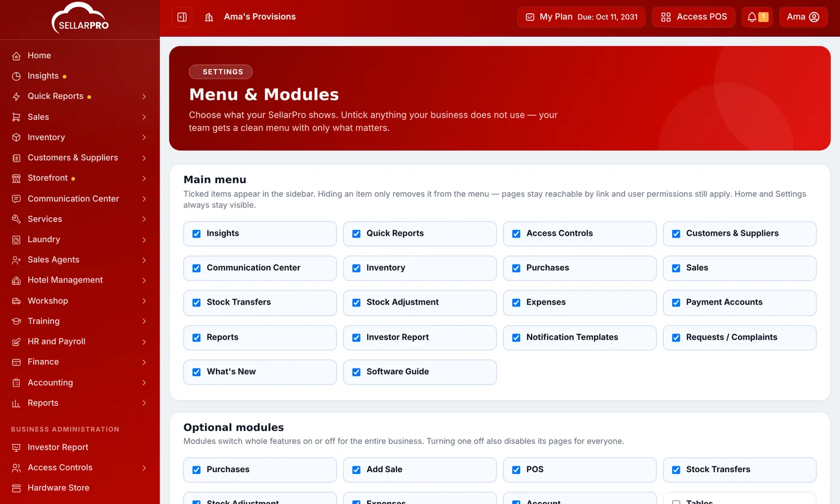Click the SETTINGS badge in banner
Image resolution: width=840 pixels, height=504 pixels.
[x=221, y=72]
